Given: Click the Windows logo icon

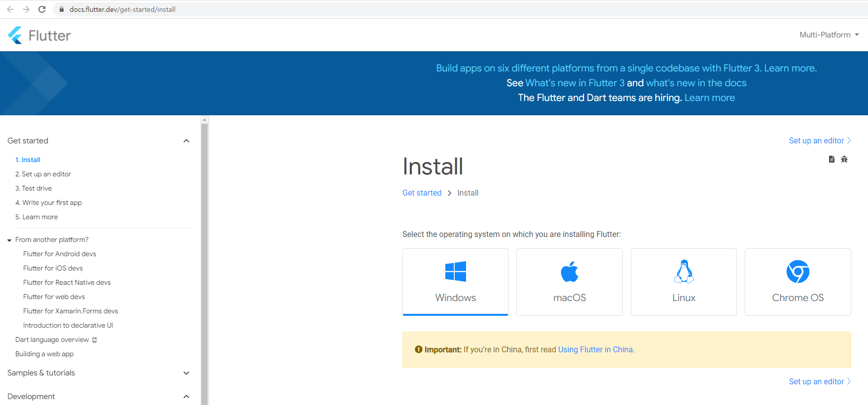Looking at the screenshot, I should point(456,271).
